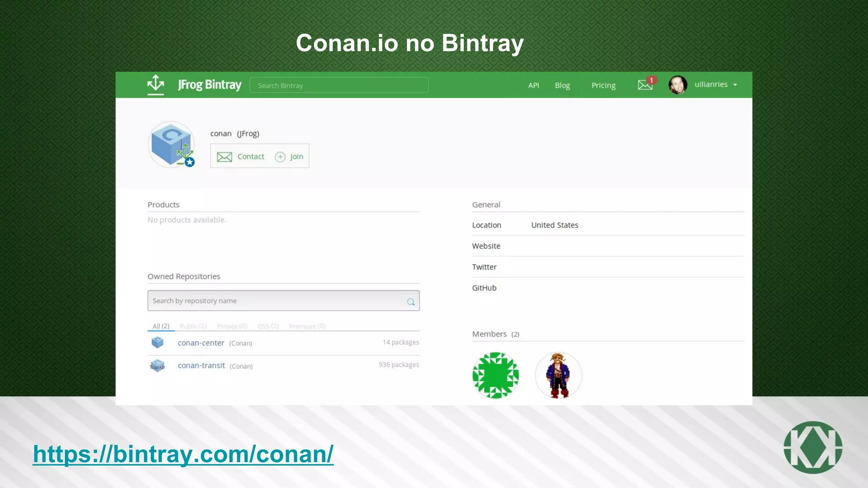Click the Contact envelope icon
The height and width of the screenshot is (488, 868).
pos(224,157)
